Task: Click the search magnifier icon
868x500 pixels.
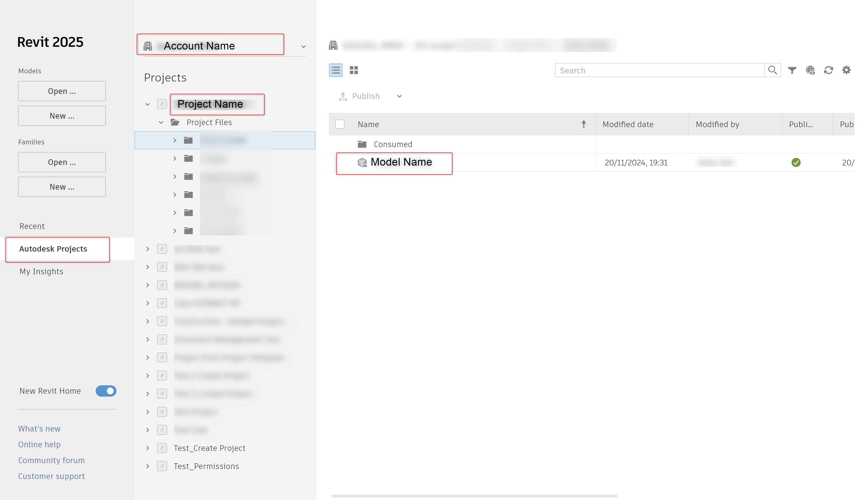Action: tap(772, 70)
